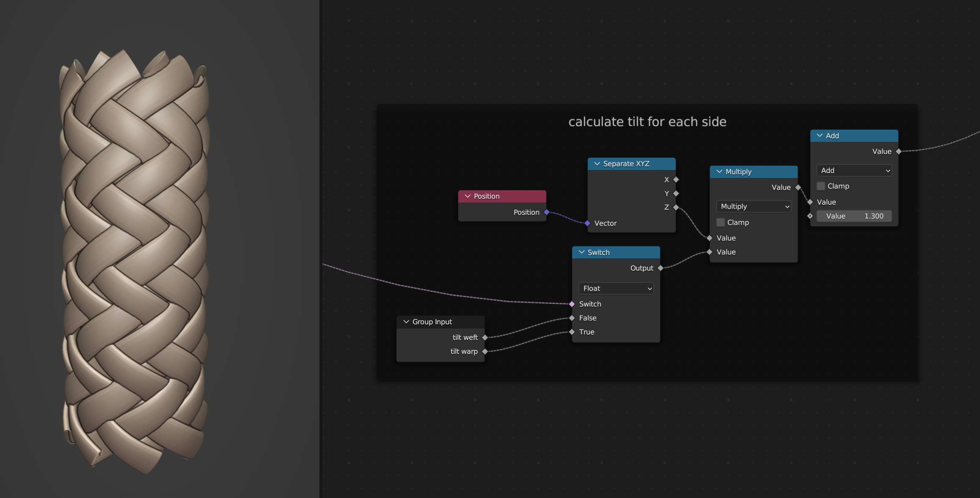Viewport: 980px width, 498px height.
Task: Select the Add node header
Action: pyautogui.click(x=854, y=136)
